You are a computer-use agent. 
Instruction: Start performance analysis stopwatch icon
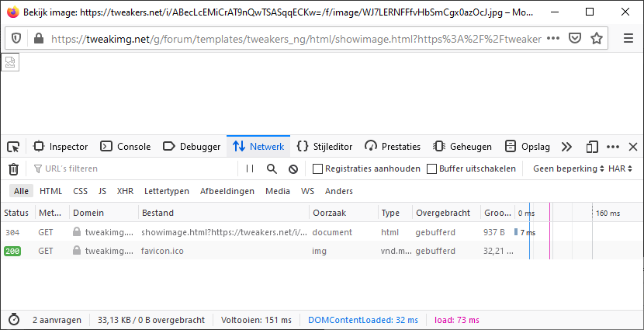point(13,320)
